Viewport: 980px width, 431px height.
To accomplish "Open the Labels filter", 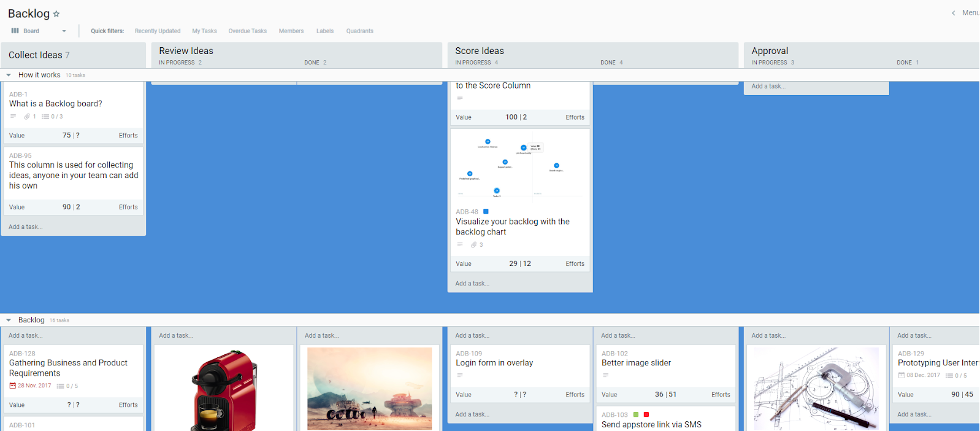I will click(324, 31).
